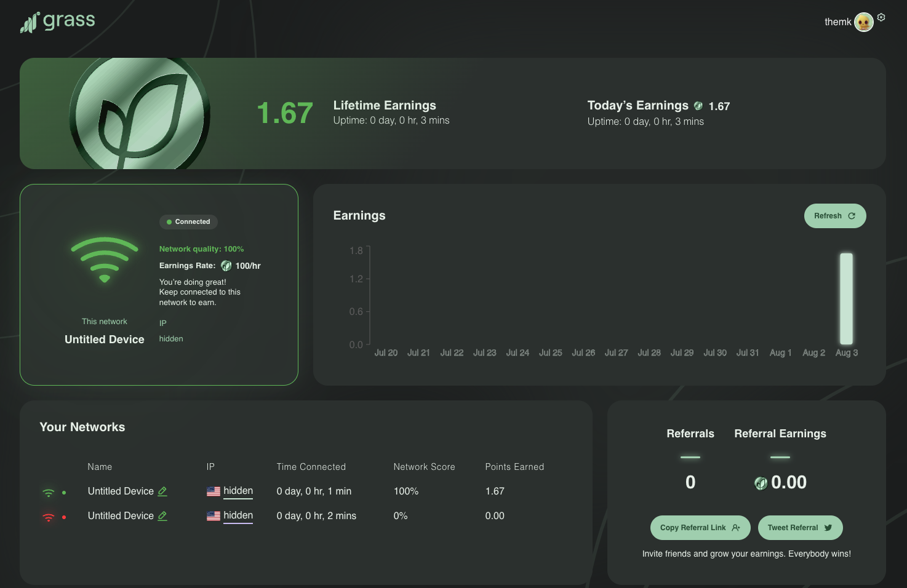Image resolution: width=907 pixels, height=588 pixels.
Task: Click Untitled Device name in 0% row
Action: coord(121,516)
